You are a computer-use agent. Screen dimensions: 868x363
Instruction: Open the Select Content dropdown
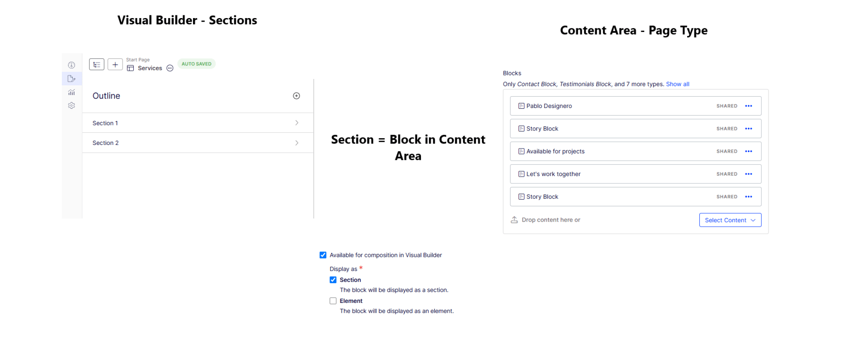tap(730, 220)
